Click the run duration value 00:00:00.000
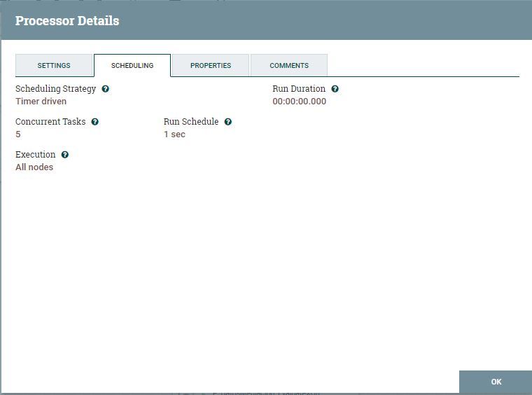Image resolution: width=532 pixels, height=395 pixels. (300, 102)
